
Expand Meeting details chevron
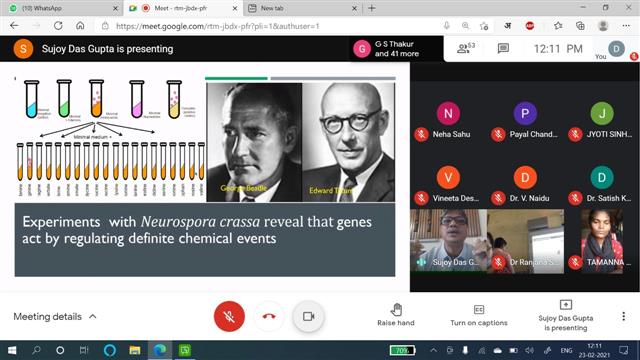coord(93,316)
